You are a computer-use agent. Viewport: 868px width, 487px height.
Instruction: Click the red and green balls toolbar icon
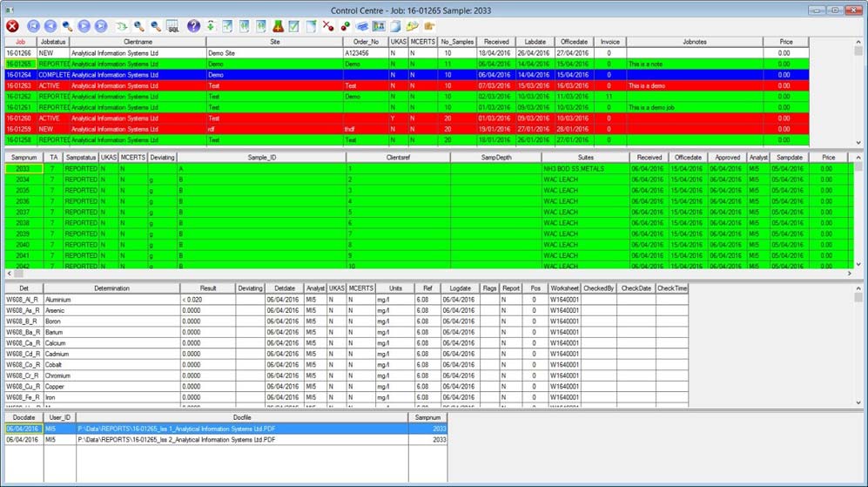346,26
